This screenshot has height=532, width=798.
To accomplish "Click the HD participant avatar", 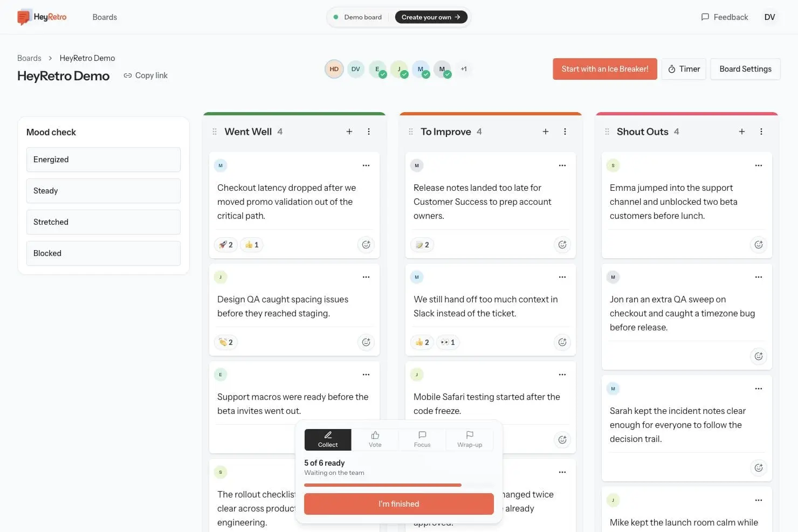I will pos(334,69).
